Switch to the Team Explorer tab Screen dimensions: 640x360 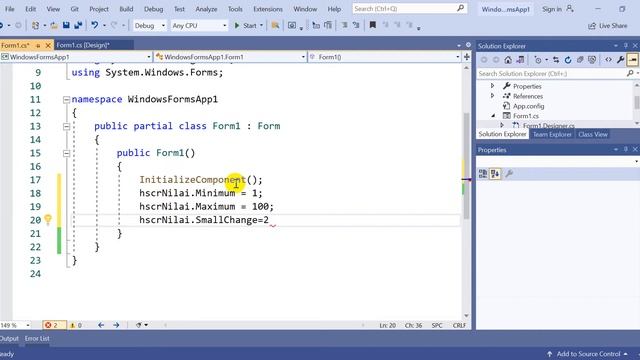(552, 134)
